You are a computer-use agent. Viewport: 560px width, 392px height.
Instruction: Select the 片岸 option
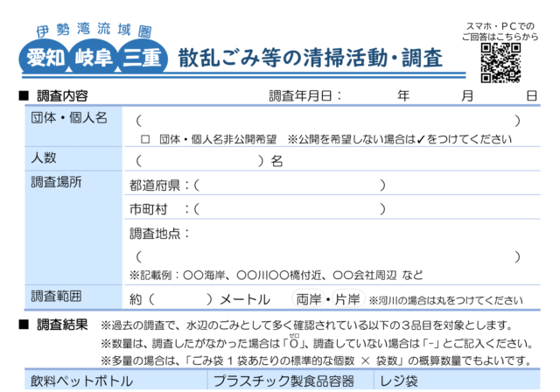tap(347, 299)
